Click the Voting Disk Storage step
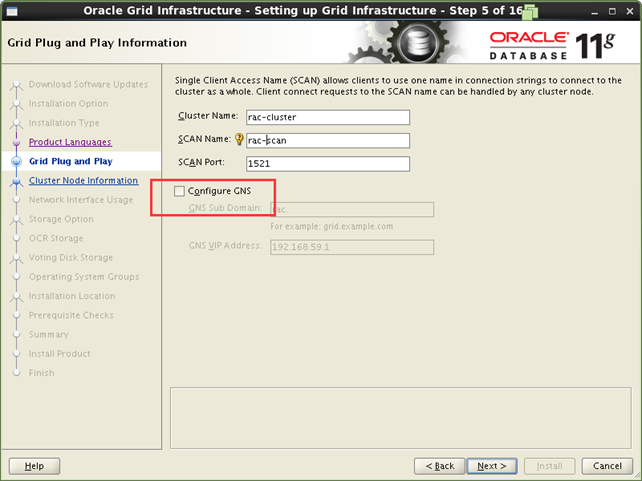This screenshot has height=481, width=642. coord(71,257)
